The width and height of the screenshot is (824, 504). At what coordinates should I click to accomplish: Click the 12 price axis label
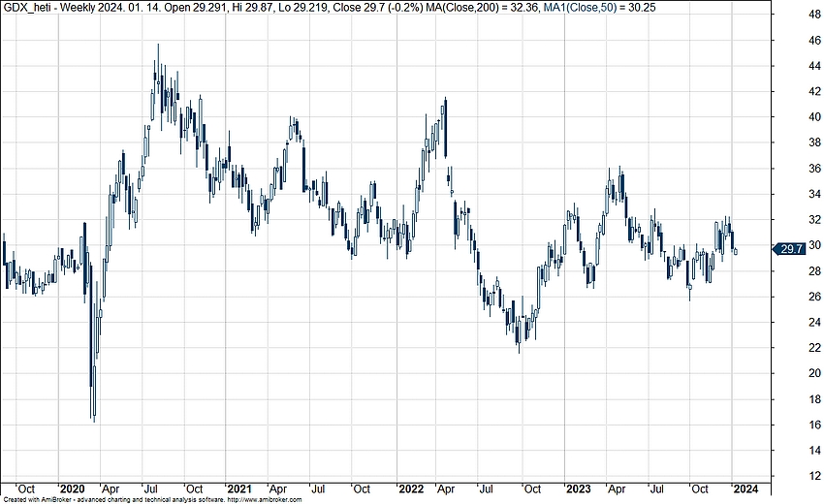click(x=814, y=476)
